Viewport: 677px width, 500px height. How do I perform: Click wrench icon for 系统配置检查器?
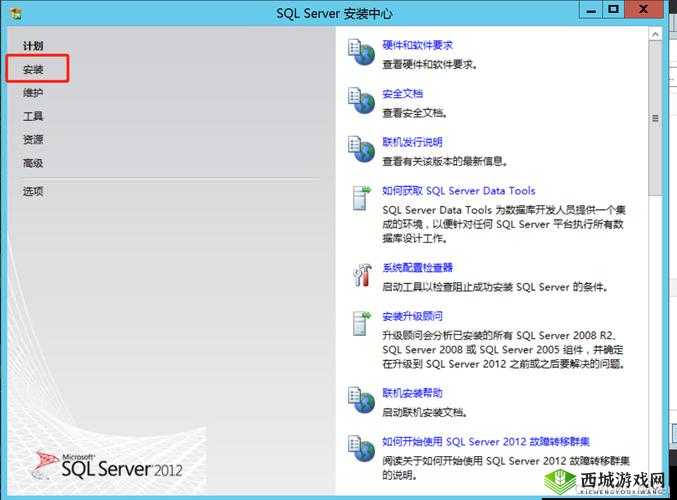click(360, 275)
